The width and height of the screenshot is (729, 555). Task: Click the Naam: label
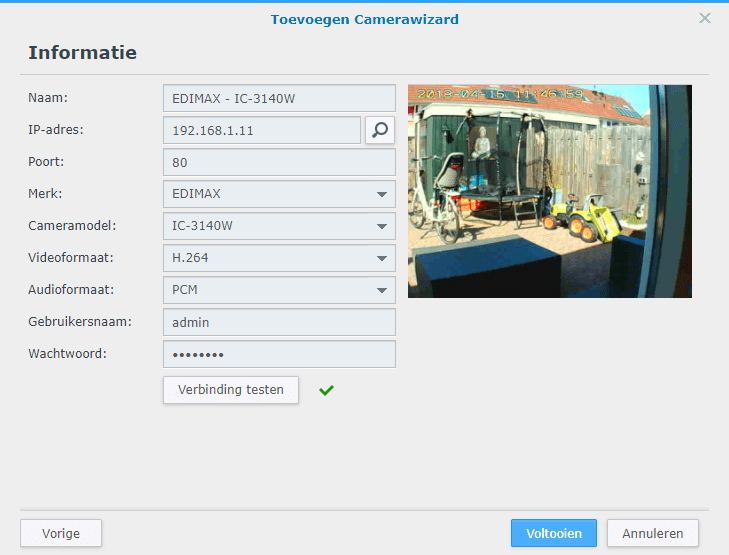pyautogui.click(x=48, y=98)
